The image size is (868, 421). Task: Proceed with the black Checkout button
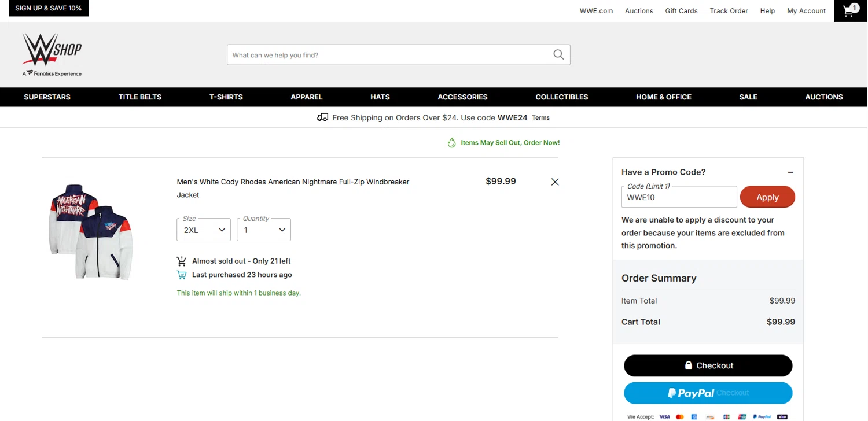[x=708, y=365]
